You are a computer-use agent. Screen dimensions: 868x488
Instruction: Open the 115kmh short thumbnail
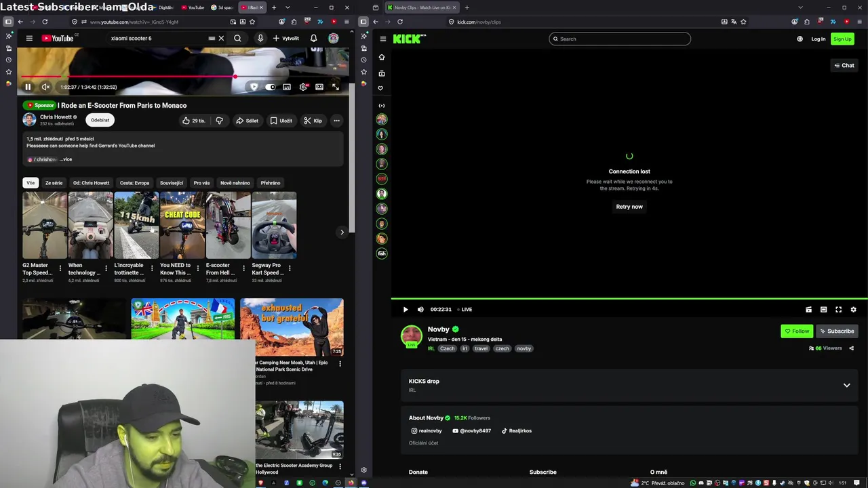[x=136, y=225]
